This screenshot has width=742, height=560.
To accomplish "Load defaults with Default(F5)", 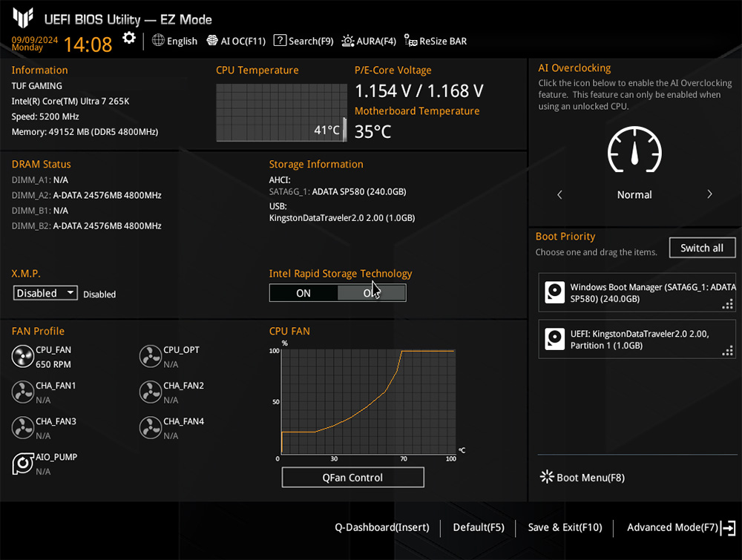I will click(x=479, y=527).
